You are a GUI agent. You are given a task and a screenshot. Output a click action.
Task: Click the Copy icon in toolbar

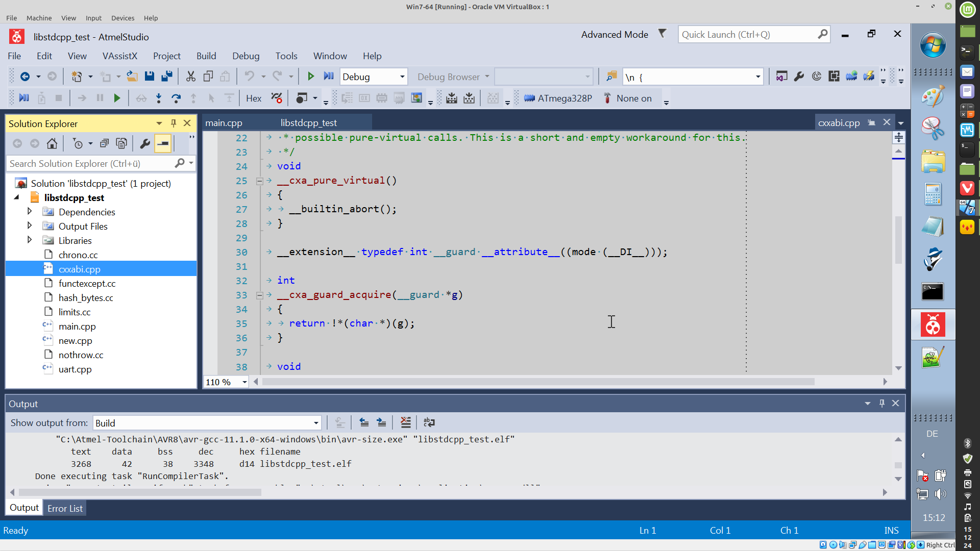pyautogui.click(x=208, y=77)
